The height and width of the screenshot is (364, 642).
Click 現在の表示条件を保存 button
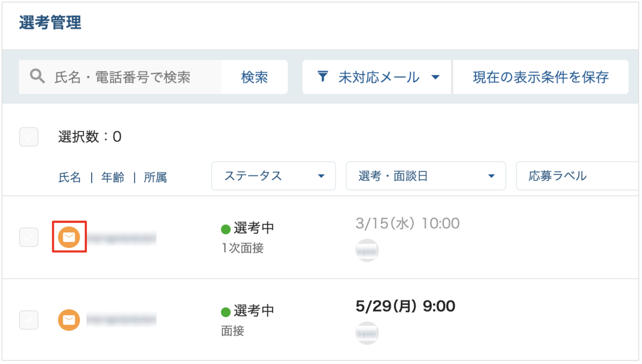(x=541, y=77)
